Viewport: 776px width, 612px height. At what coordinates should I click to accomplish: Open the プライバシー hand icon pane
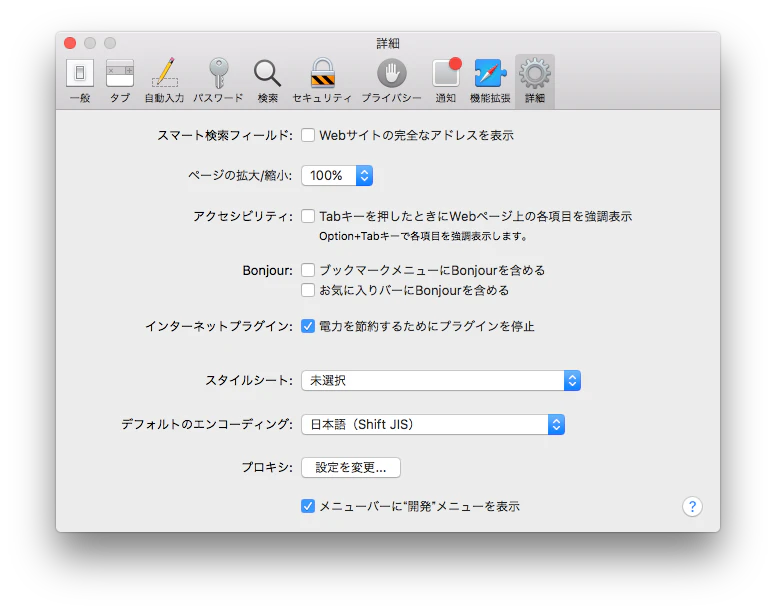[391, 81]
